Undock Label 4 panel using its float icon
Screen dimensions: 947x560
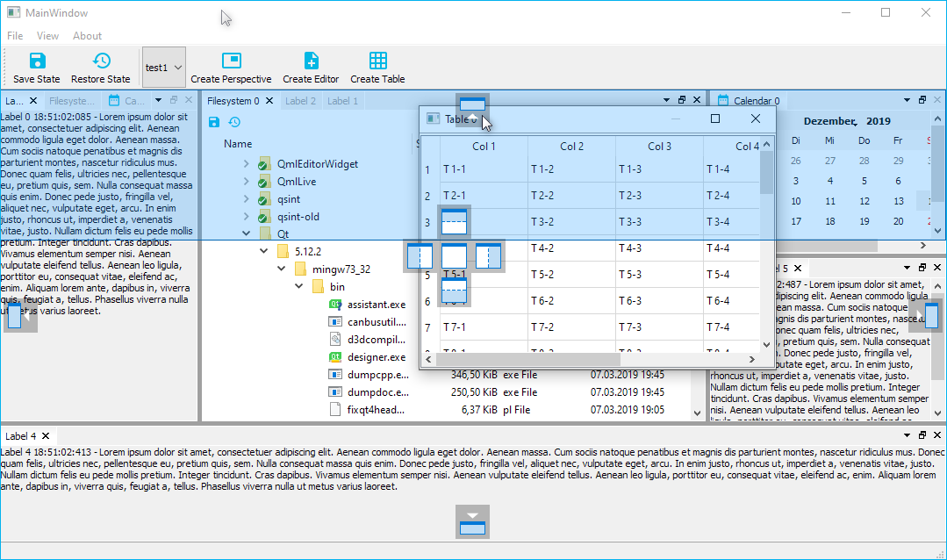tap(922, 434)
